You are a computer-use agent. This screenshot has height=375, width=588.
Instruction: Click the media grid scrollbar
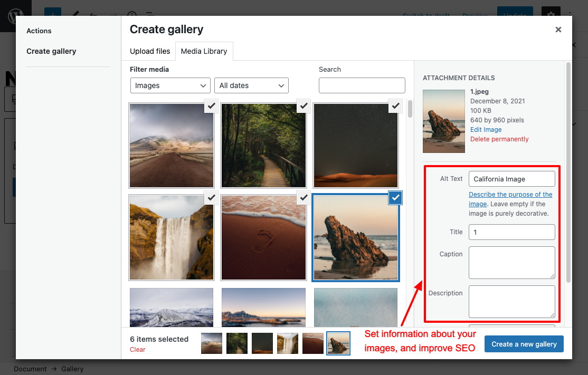(x=410, y=109)
